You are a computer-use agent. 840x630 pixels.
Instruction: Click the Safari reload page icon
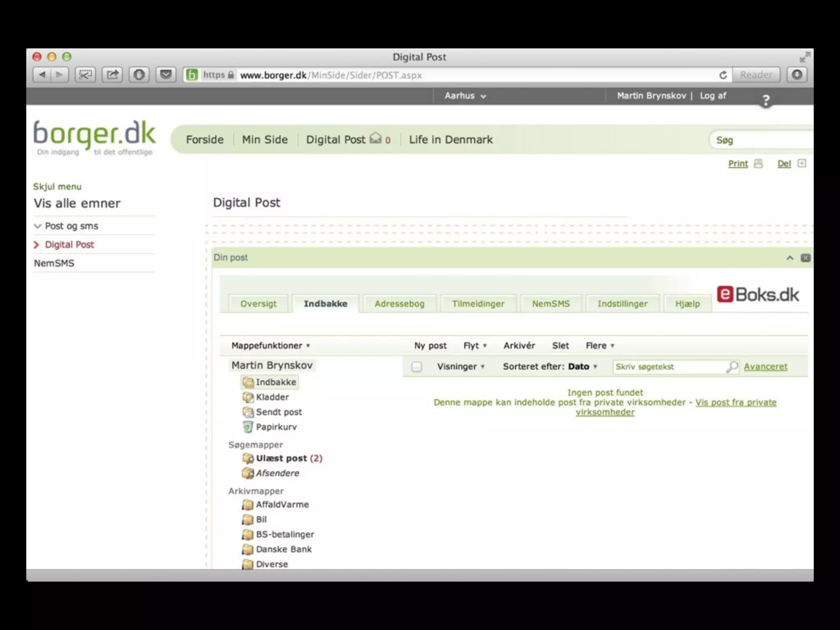click(723, 75)
